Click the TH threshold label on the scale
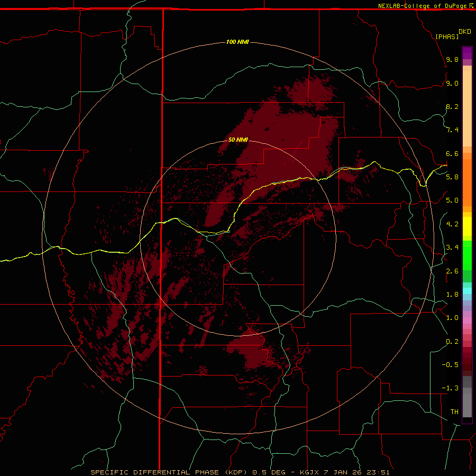This screenshot has height=476, width=476. pyautogui.click(x=454, y=411)
